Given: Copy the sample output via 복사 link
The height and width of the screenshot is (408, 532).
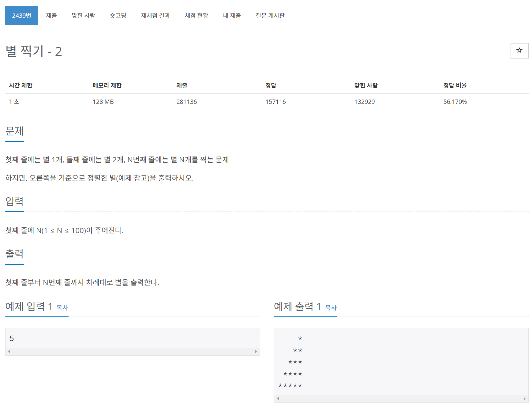Looking at the screenshot, I should coord(331,307).
